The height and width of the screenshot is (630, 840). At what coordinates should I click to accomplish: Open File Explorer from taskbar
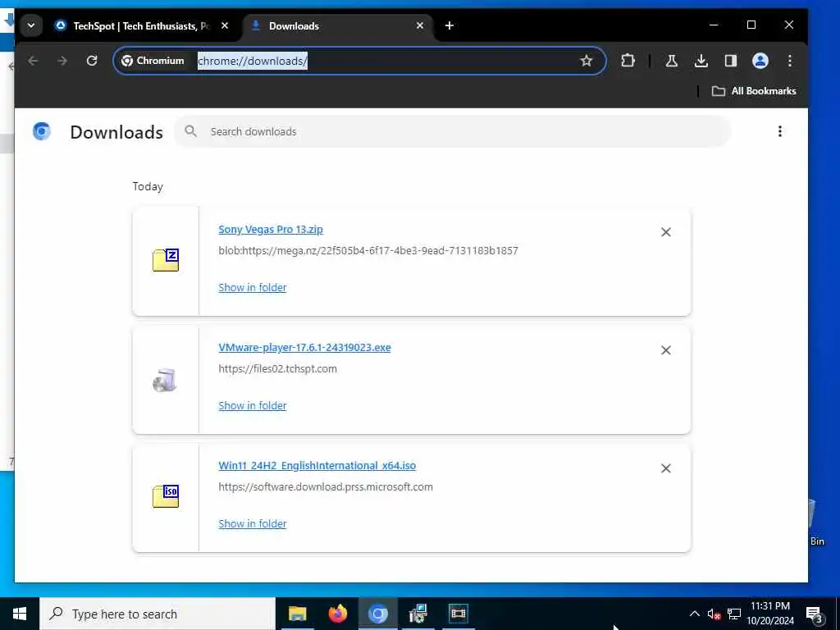click(x=297, y=614)
